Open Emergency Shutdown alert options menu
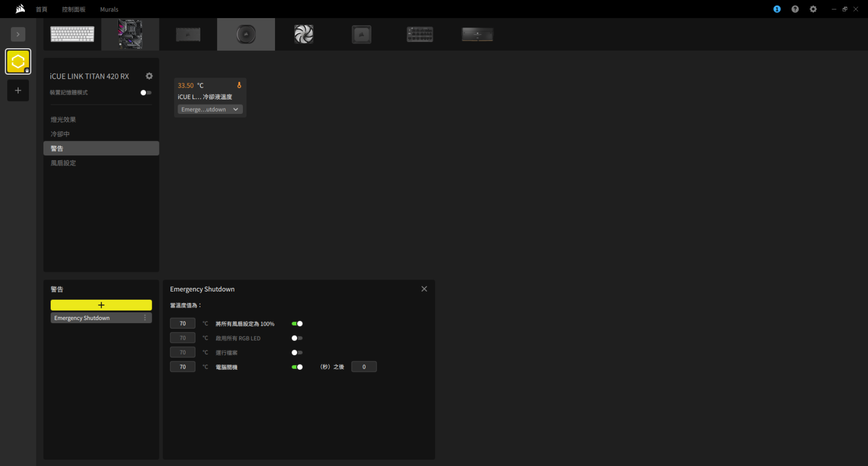 click(145, 318)
